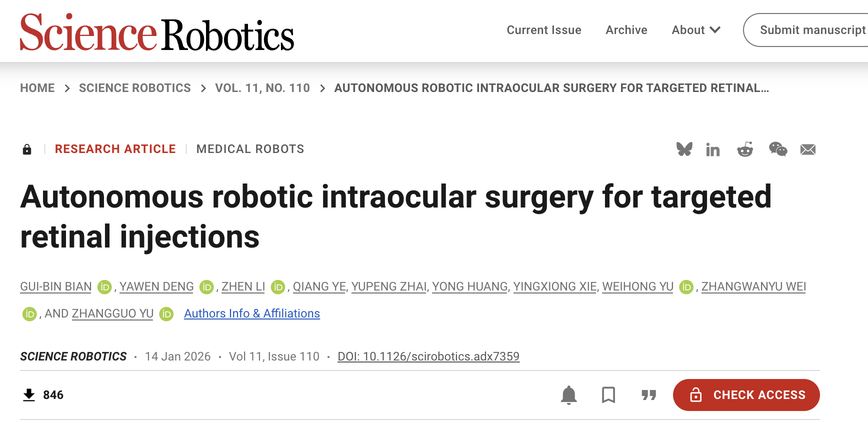Open Authors Info & Affiliations link
The image size is (868, 427).
click(x=252, y=313)
